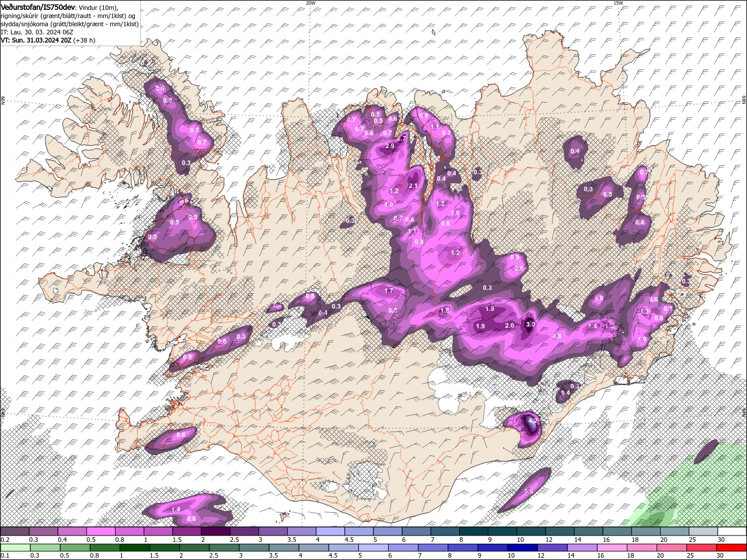Pick the darkest purple swatch between 2 and 2.5
Screen dimensions: 747x560
point(215,531)
